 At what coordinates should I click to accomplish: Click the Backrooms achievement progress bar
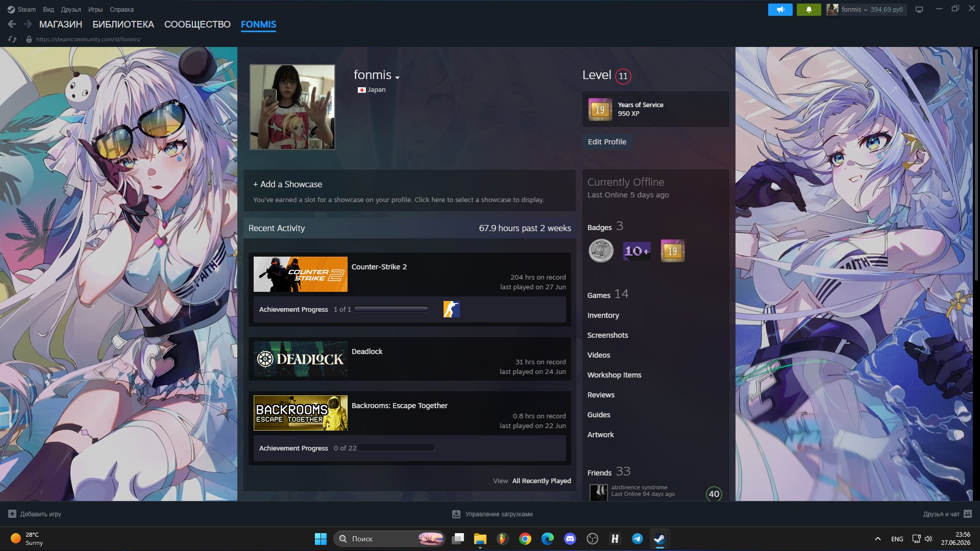[x=397, y=448]
